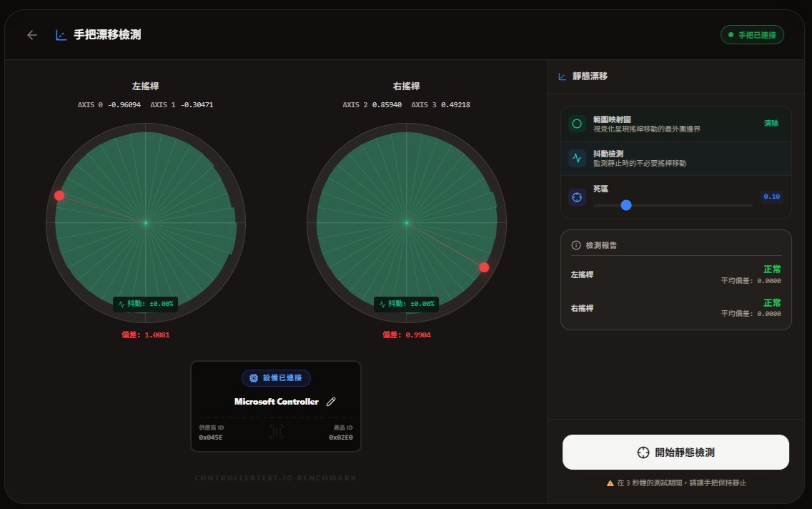
Task: Click the 範圍映射圖 circle icon
Action: point(577,124)
